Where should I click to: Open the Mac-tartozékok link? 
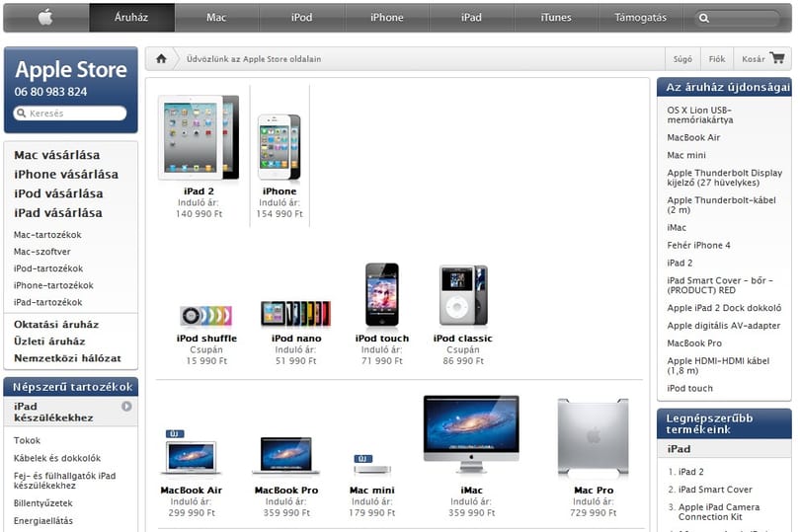click(47, 235)
